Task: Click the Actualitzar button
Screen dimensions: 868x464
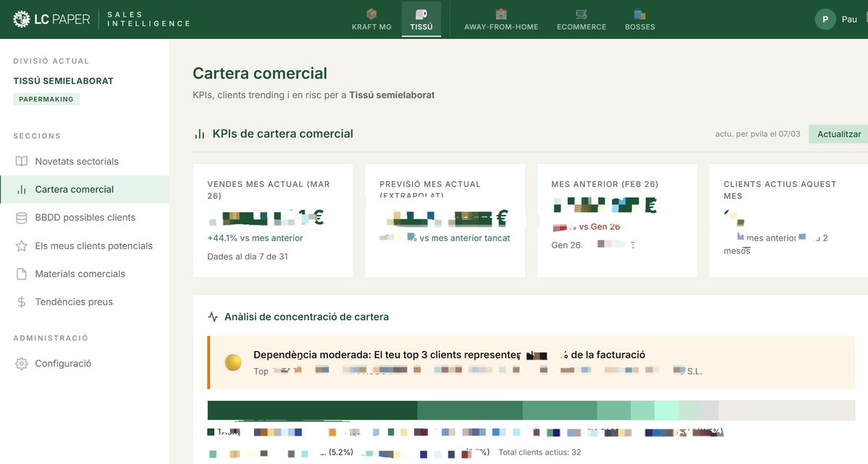Action: (x=838, y=134)
